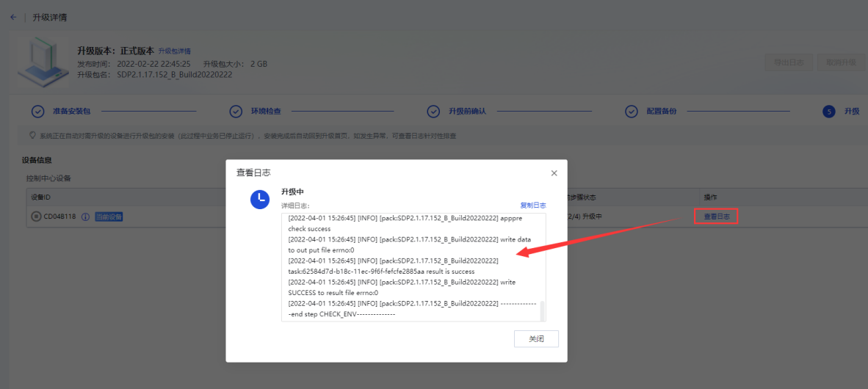Viewport: 868px width, 389px height.
Task: Click the 当前设备 tag
Action: point(109,217)
